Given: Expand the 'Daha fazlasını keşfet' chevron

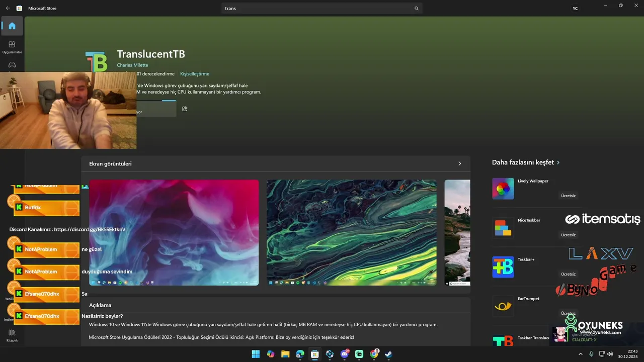Looking at the screenshot, I should 558,162.
